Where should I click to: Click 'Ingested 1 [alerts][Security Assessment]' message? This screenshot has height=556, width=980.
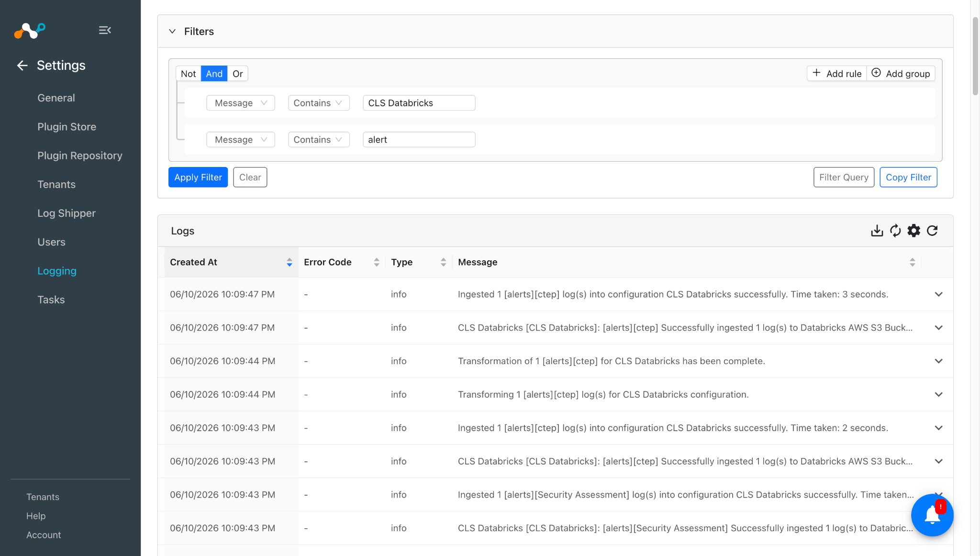pos(686,495)
